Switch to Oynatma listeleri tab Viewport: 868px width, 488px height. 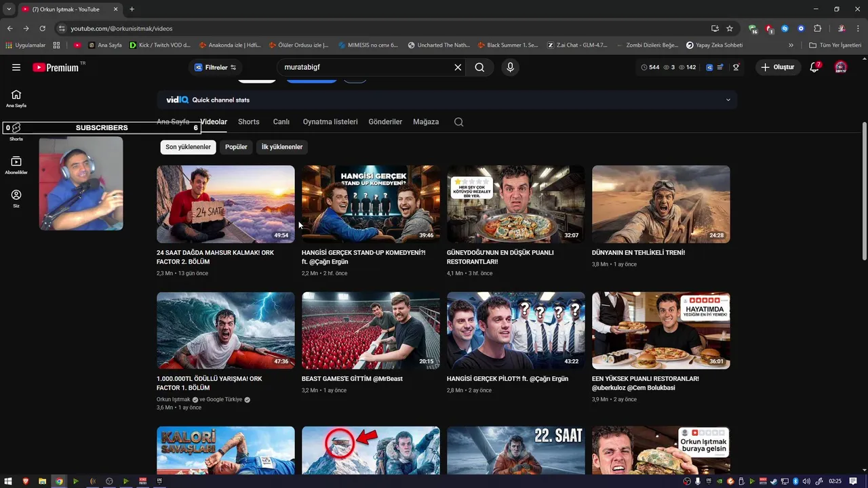click(x=330, y=122)
